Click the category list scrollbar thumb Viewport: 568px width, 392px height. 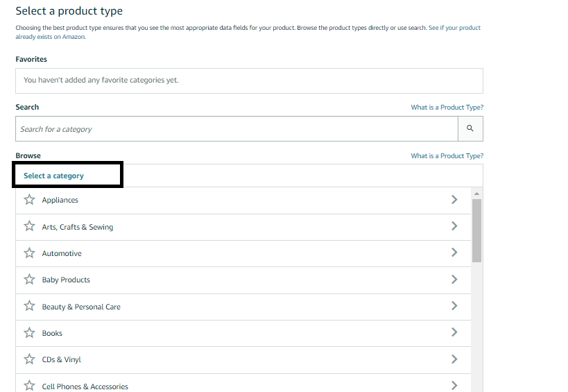coord(476,230)
